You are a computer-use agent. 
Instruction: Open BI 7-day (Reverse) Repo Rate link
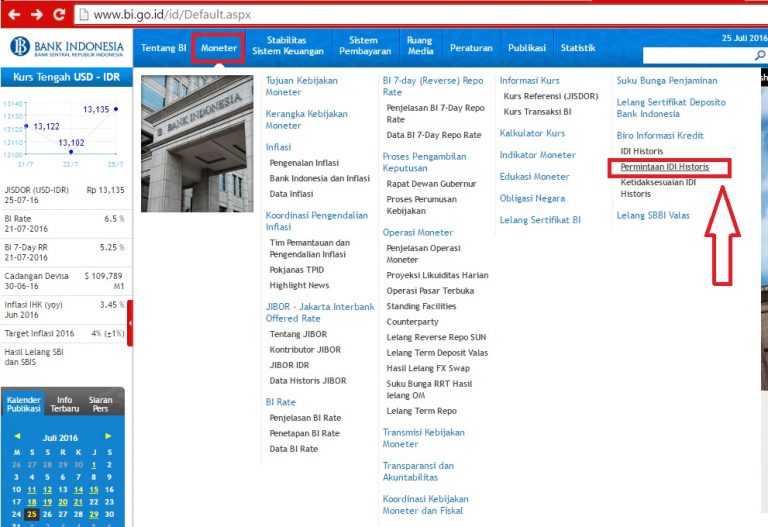(x=433, y=86)
